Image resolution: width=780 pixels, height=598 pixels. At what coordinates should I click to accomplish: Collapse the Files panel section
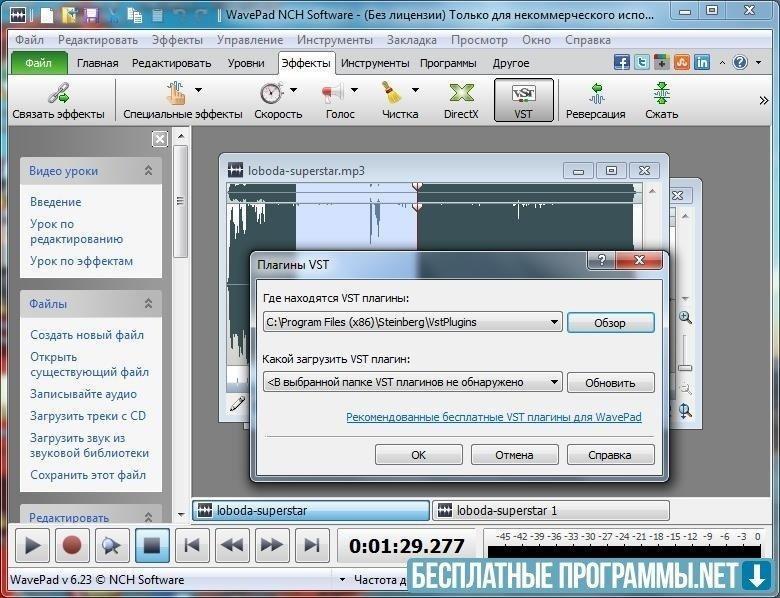148,303
